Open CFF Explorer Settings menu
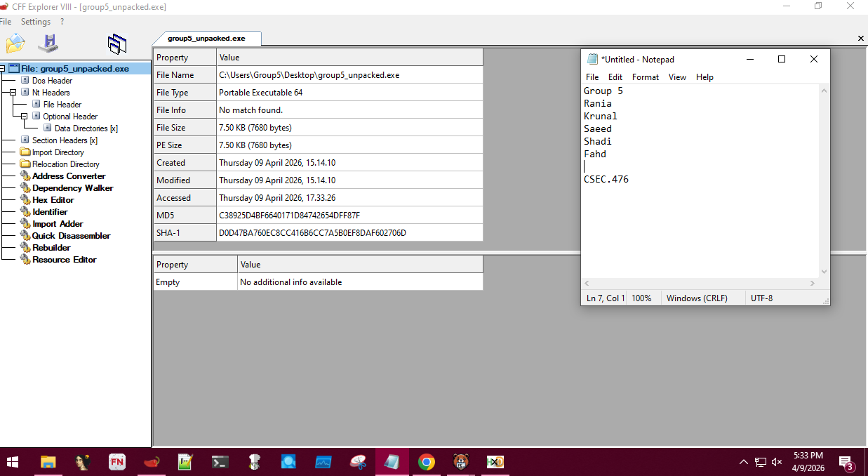This screenshot has height=476, width=868. point(36,22)
